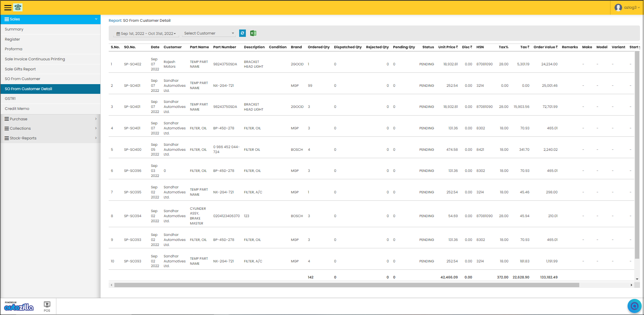Open the Select Customer dropdown

tap(209, 33)
